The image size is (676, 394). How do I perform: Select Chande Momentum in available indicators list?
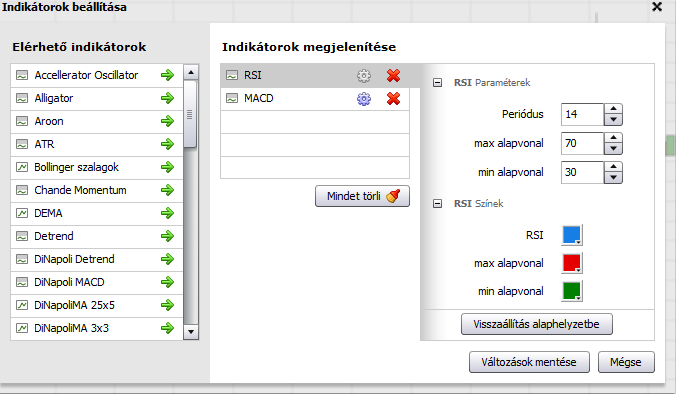[x=97, y=190]
